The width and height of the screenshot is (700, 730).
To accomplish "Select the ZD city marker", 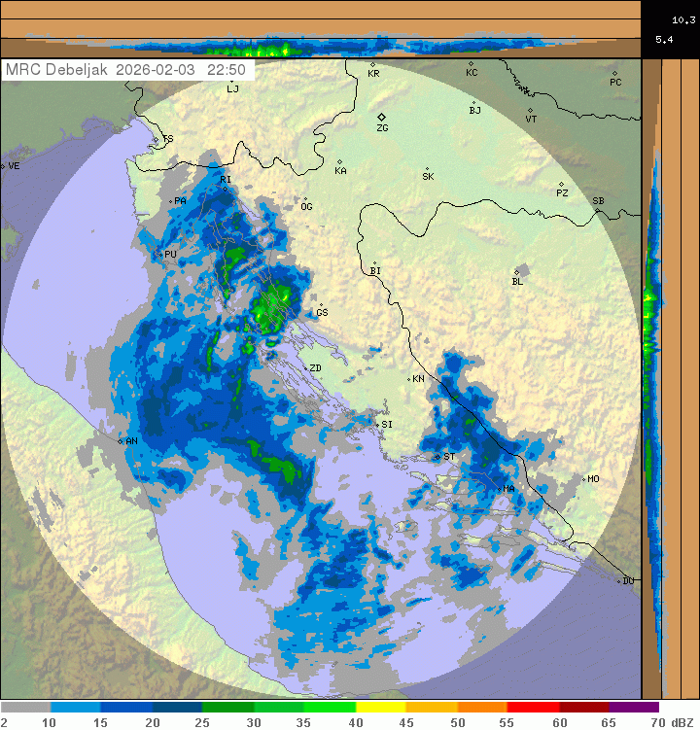I will tap(304, 367).
